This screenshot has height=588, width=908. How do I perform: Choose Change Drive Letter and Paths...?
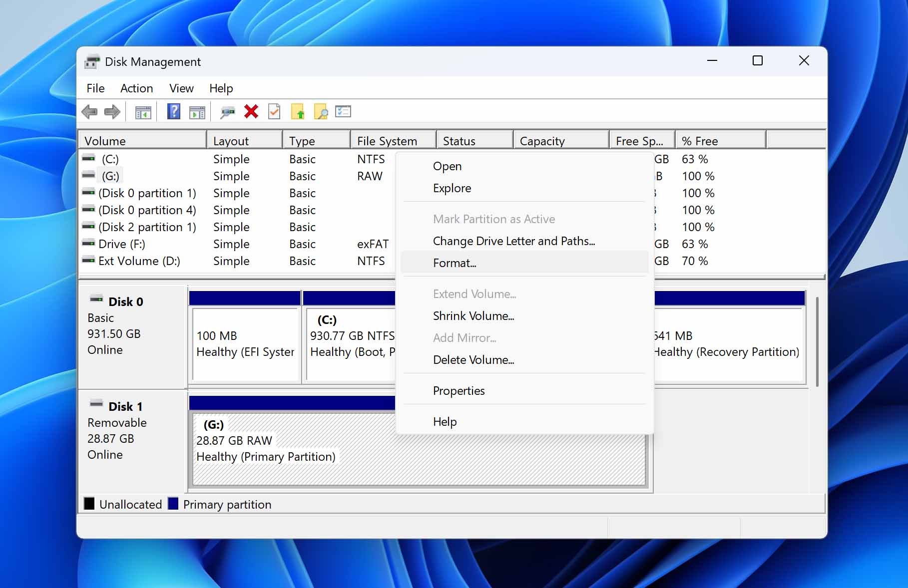click(514, 241)
